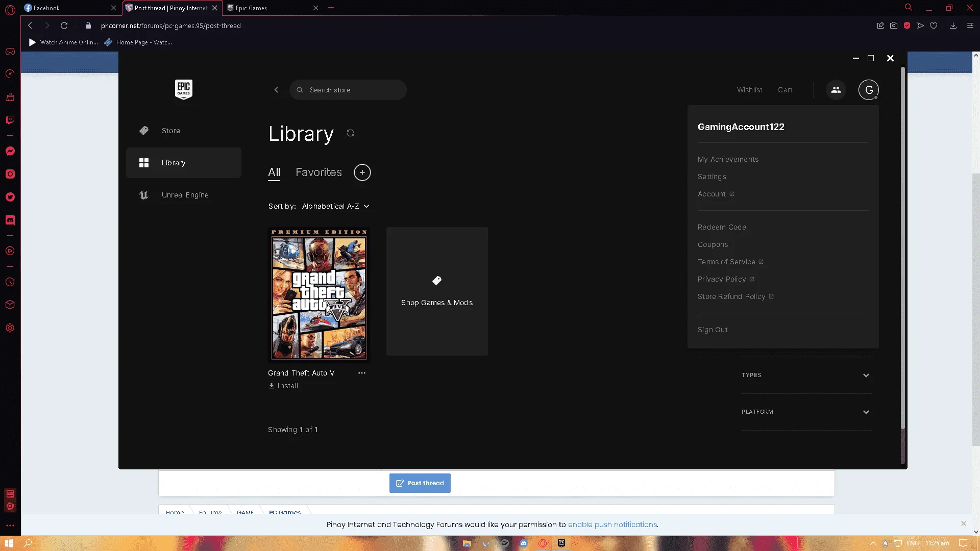Open Privacy Policy link
The image size is (980, 551).
pyautogui.click(x=726, y=279)
